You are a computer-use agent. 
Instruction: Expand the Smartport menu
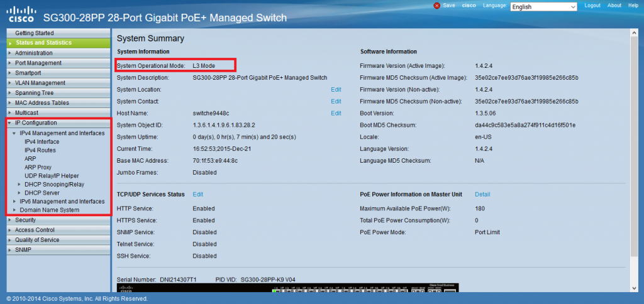click(58, 73)
